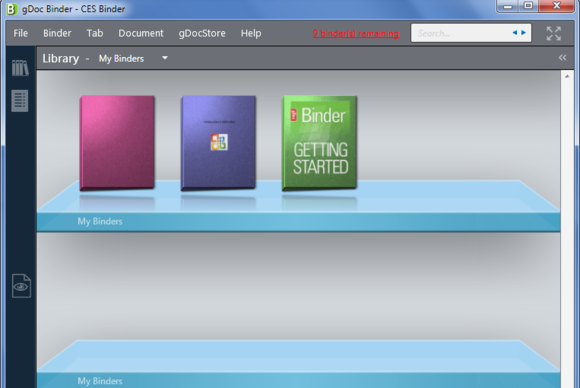The height and width of the screenshot is (388, 580).
Task: Toggle fullscreen with the expand arrows icon
Action: click(554, 33)
